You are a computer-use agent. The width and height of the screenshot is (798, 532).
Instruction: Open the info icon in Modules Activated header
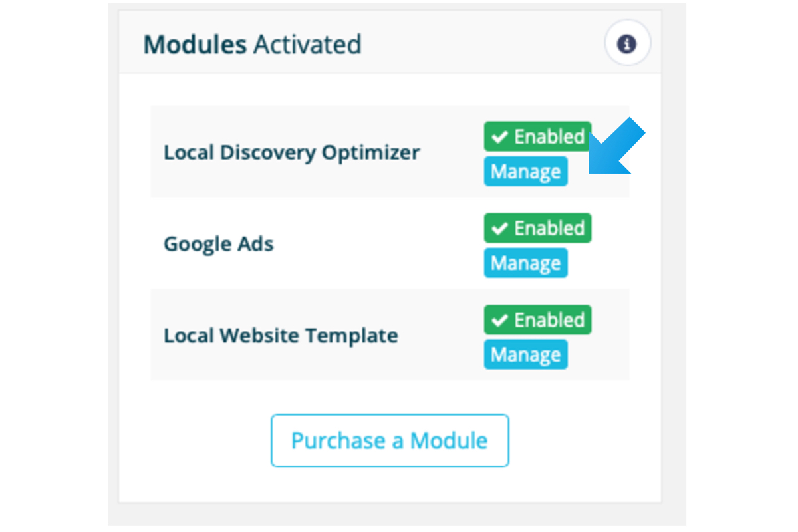click(x=627, y=44)
